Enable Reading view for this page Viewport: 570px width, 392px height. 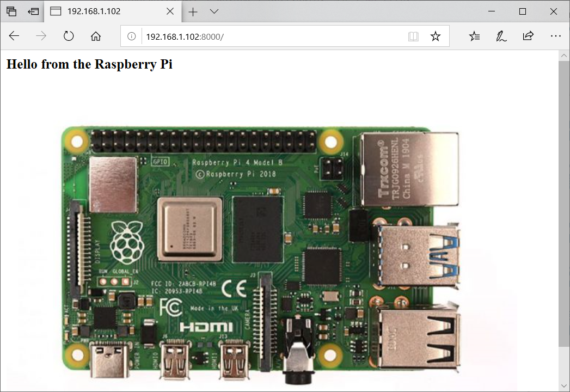point(413,36)
